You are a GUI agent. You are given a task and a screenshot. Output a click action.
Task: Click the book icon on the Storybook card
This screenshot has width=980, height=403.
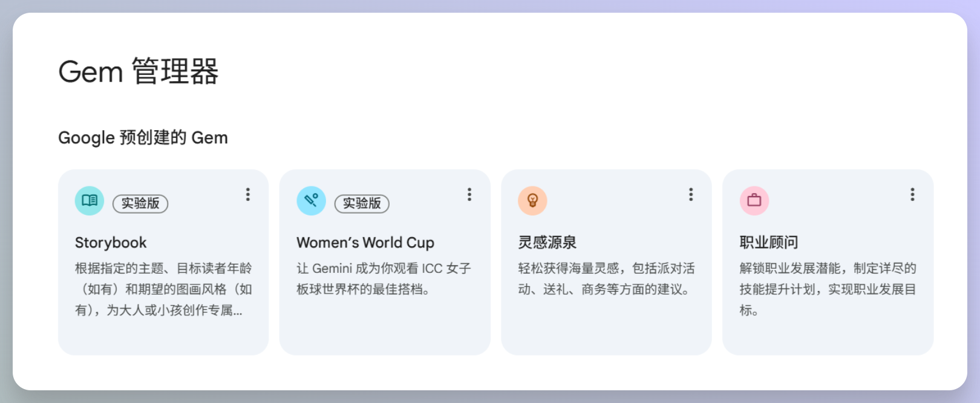pos(89,200)
